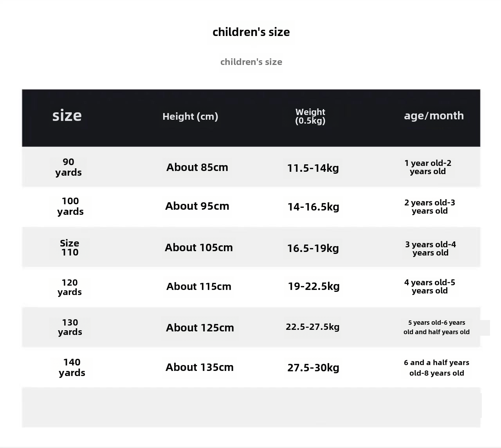Select the "Height (cm)" column header
This screenshot has width=501, height=448.
point(190,116)
